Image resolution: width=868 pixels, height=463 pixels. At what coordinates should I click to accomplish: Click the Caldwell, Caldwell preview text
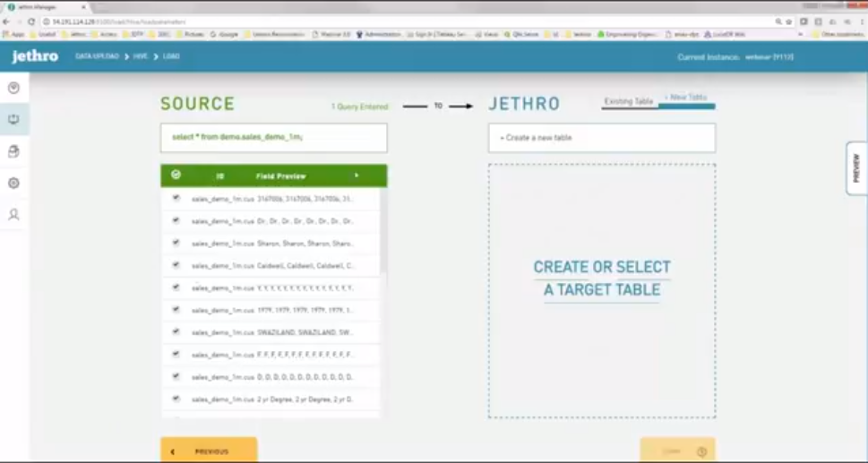(x=305, y=265)
